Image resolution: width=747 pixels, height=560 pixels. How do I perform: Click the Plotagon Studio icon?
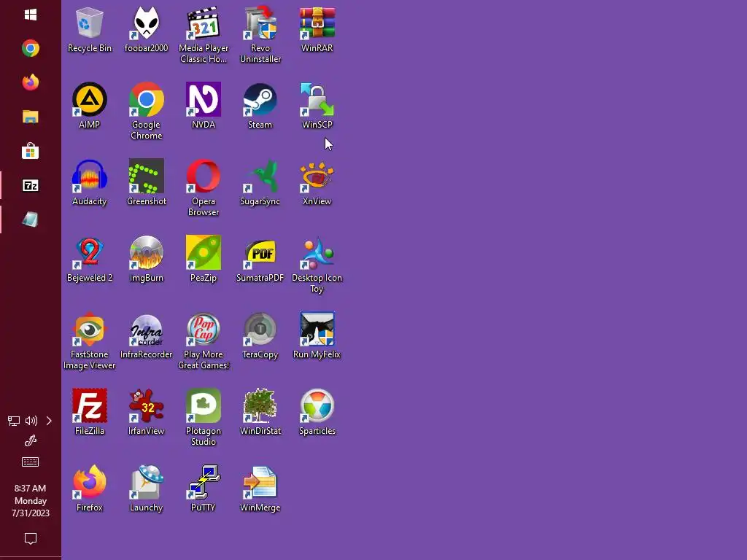point(204,418)
